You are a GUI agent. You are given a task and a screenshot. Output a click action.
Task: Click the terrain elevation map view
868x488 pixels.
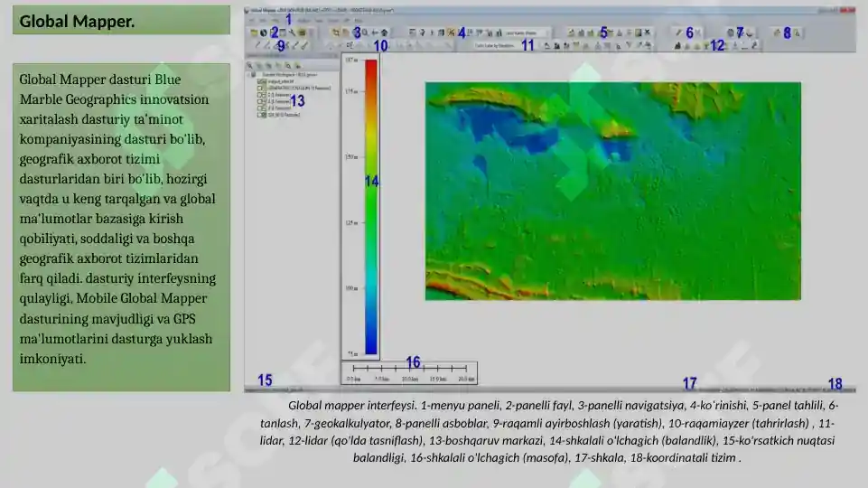pyautogui.click(x=612, y=191)
